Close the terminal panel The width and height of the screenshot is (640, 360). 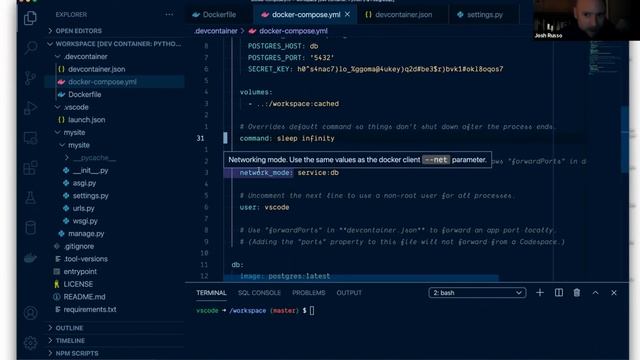click(x=613, y=293)
